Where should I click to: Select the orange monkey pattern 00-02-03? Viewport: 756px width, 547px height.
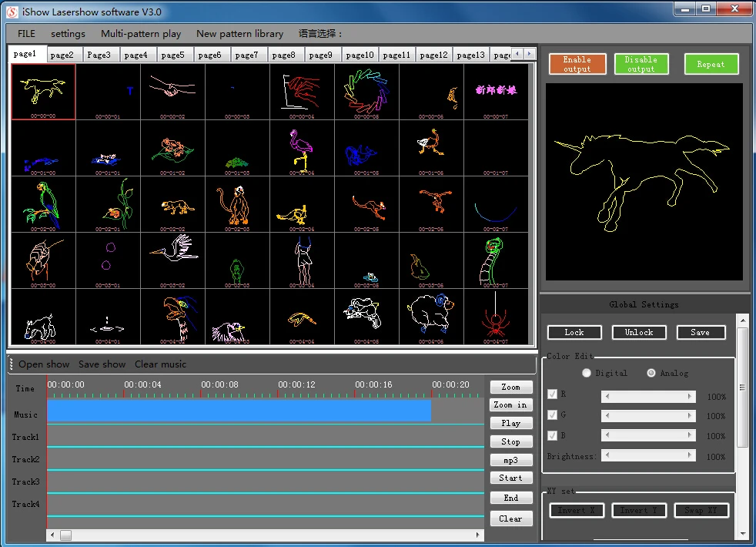(x=237, y=203)
